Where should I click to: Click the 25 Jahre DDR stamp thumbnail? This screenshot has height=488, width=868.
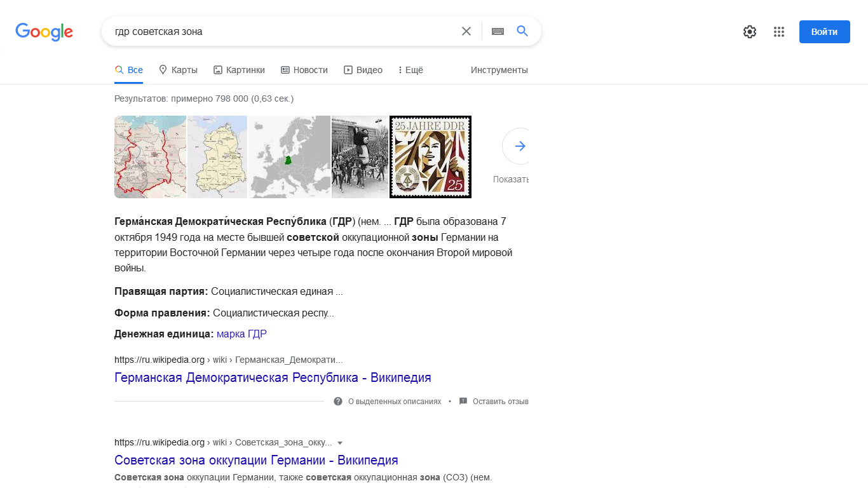point(430,157)
